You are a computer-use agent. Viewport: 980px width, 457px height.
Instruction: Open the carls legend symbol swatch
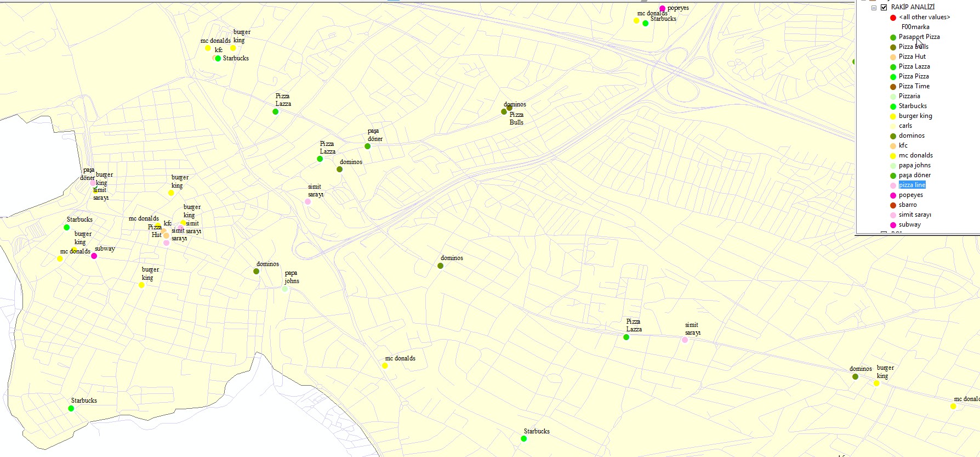[x=893, y=126]
